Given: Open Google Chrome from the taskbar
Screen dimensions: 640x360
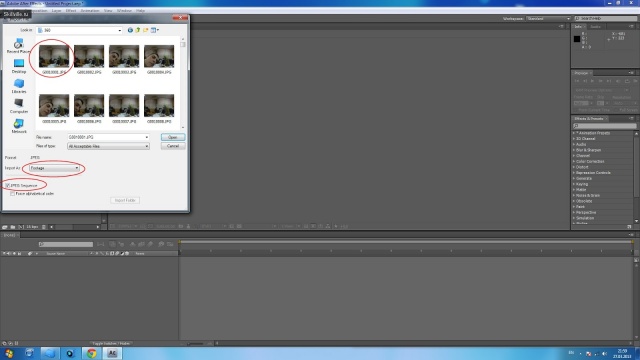Looking at the screenshot, I should 91,353.
